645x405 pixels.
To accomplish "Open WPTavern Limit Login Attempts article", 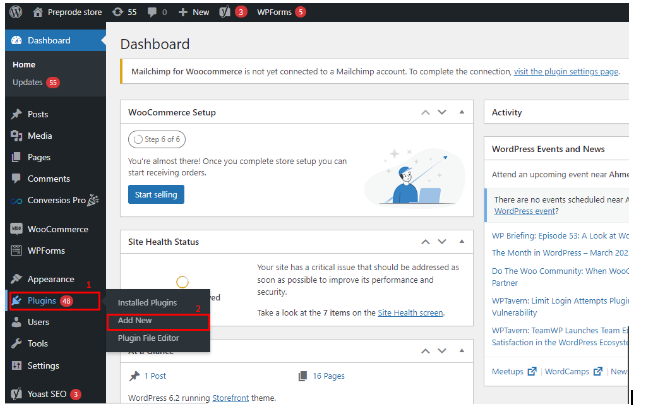I will (560, 307).
